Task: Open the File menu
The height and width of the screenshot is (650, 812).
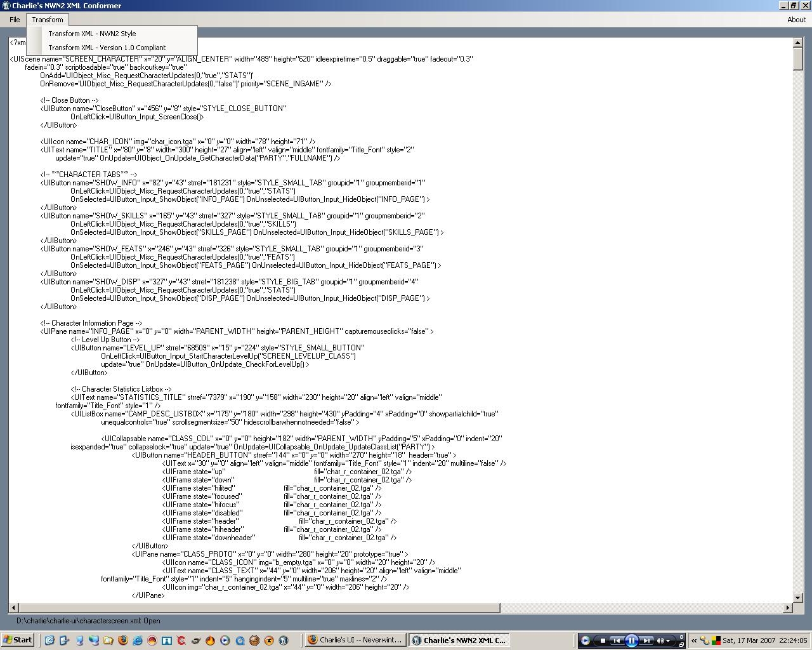Action: (15, 20)
